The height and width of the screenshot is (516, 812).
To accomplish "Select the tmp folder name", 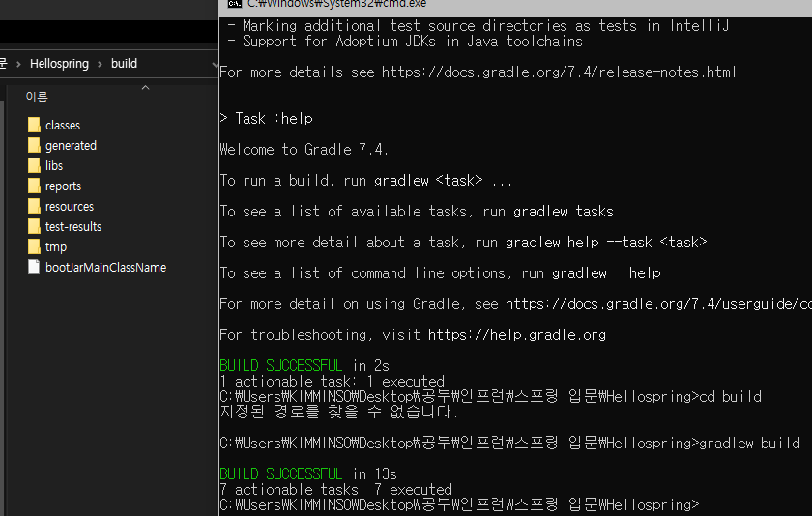I will coord(56,247).
